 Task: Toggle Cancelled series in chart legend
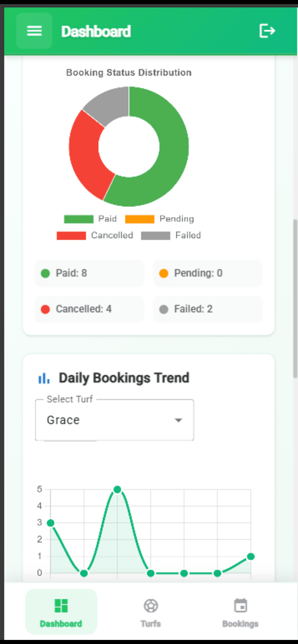point(95,235)
